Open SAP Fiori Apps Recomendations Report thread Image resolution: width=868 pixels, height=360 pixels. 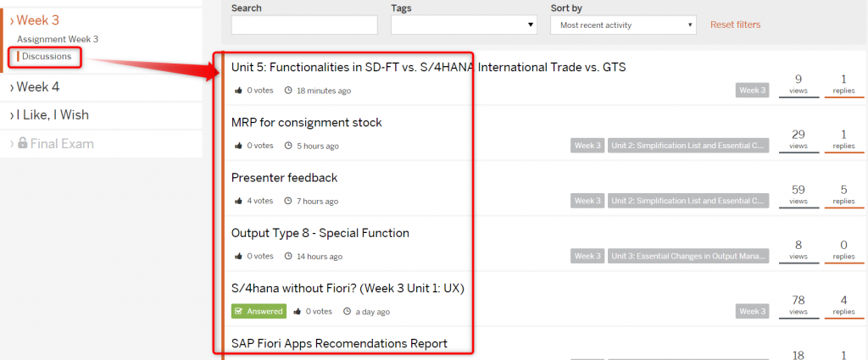coord(339,343)
